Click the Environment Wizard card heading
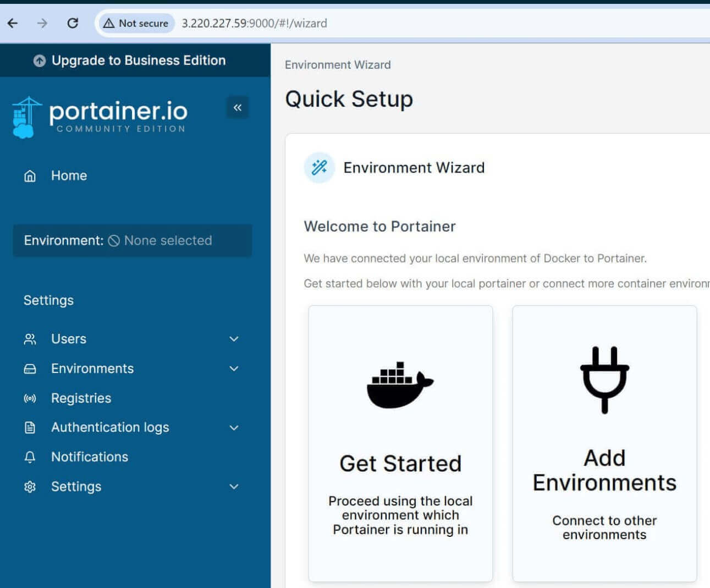The width and height of the screenshot is (710, 588). tap(414, 167)
